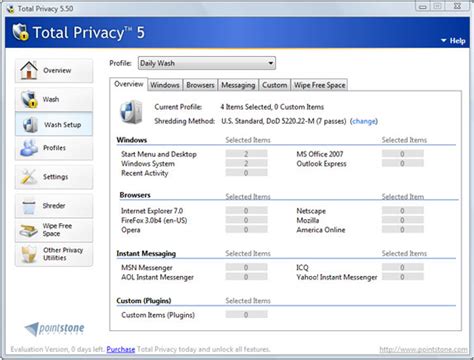The width and height of the screenshot is (474, 360).
Task: Click the Total Privacy shield logo in the header
Action: (x=21, y=32)
